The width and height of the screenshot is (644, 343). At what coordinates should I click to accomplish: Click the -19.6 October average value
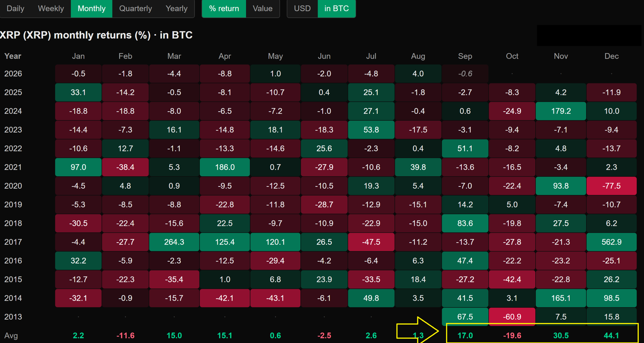512,336
